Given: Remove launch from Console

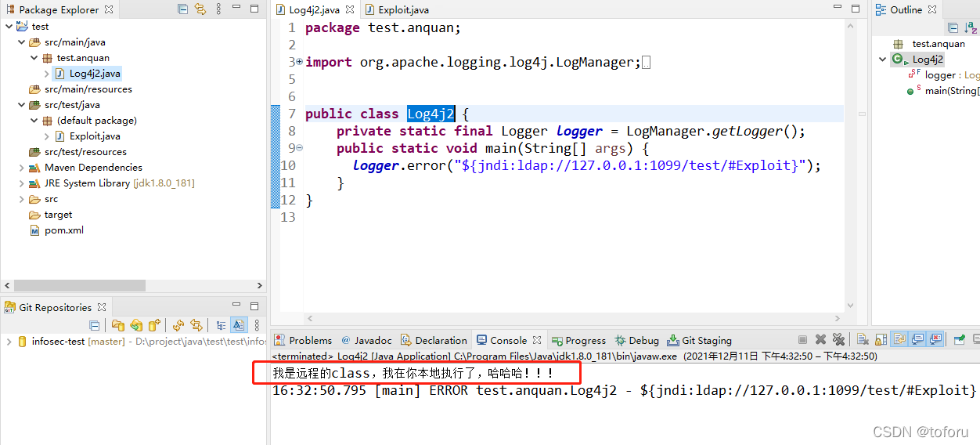Looking at the screenshot, I should [820, 340].
